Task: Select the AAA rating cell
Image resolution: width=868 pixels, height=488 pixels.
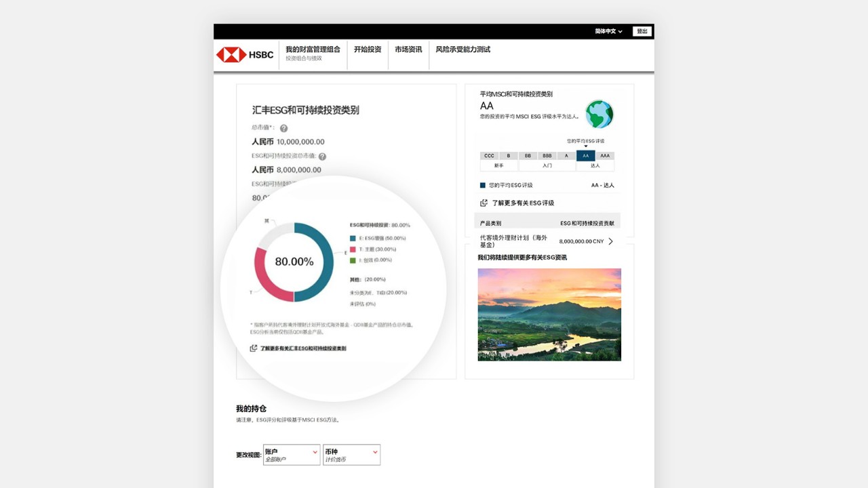Action: click(605, 156)
